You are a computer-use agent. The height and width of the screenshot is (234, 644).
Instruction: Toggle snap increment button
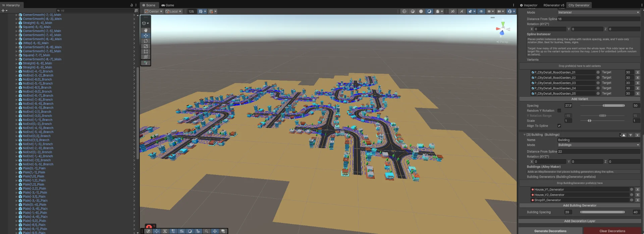tap(211, 11)
